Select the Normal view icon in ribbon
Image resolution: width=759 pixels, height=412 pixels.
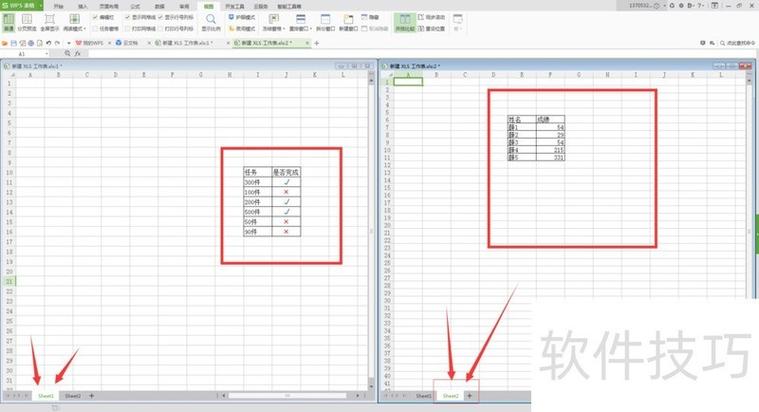[9, 22]
